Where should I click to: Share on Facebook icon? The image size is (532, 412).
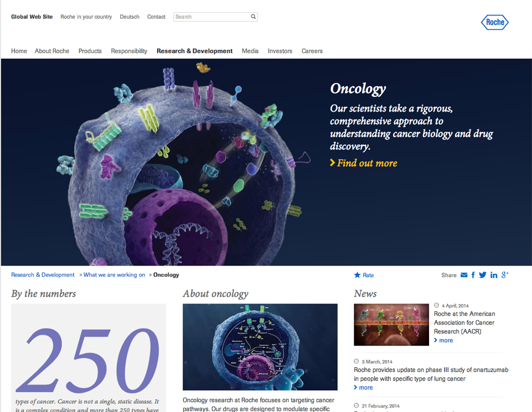[x=473, y=275]
